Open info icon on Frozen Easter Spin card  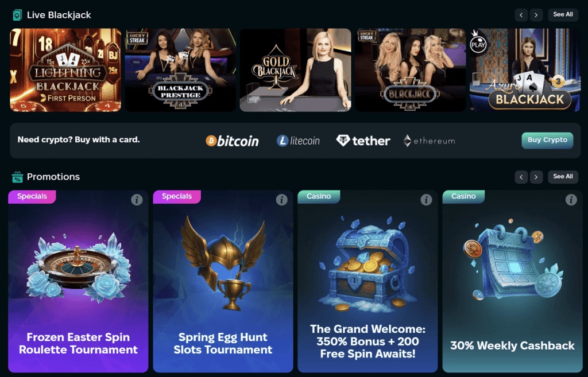click(137, 200)
